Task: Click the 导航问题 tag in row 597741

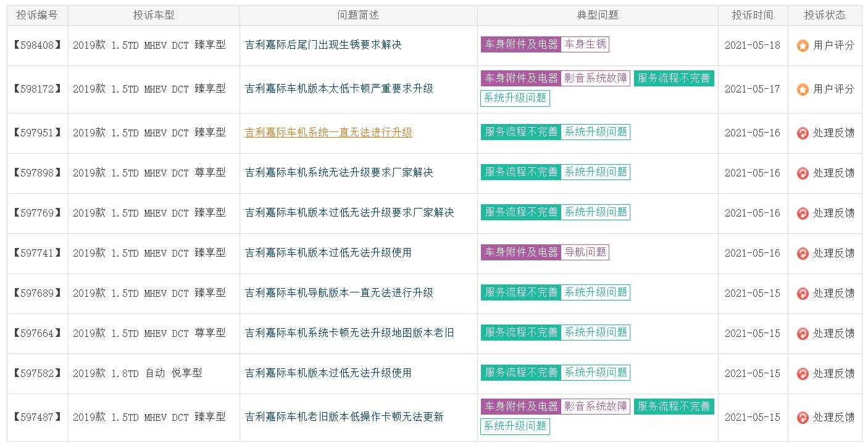Action: click(585, 252)
